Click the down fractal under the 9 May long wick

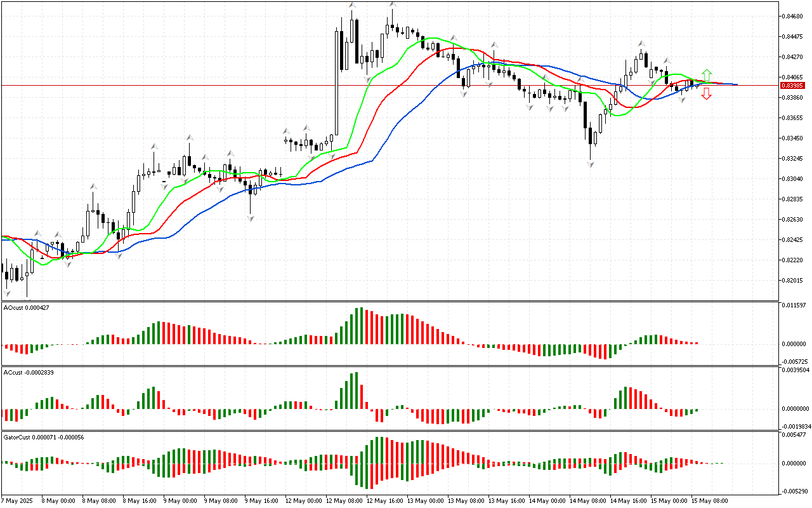tap(251, 218)
